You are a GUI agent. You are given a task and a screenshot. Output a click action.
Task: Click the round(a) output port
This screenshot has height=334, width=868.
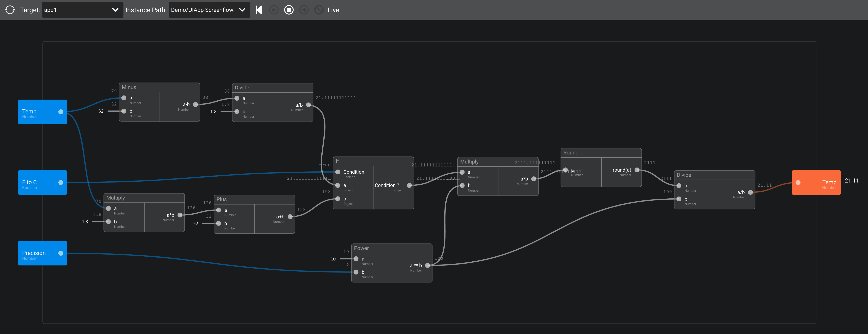(637, 170)
